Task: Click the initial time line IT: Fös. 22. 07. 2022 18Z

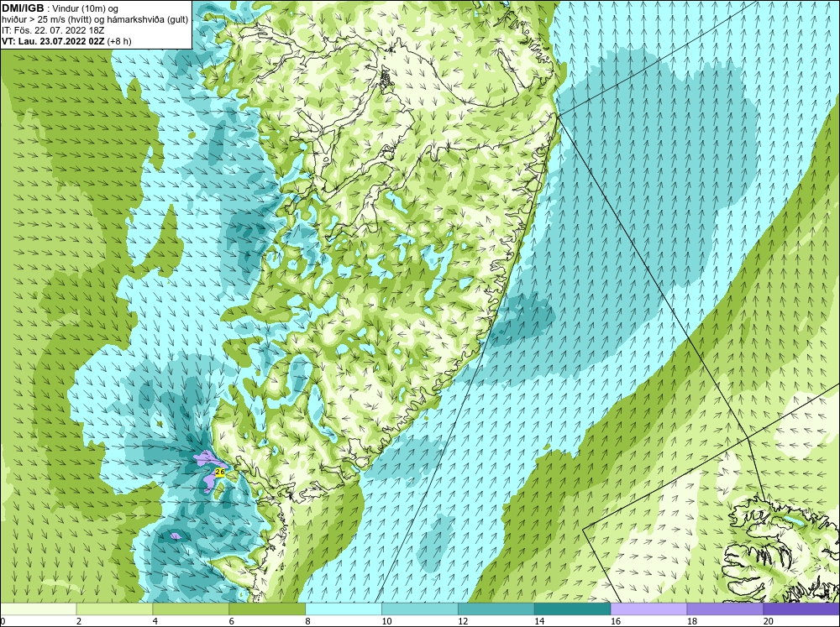Action: 52,30
